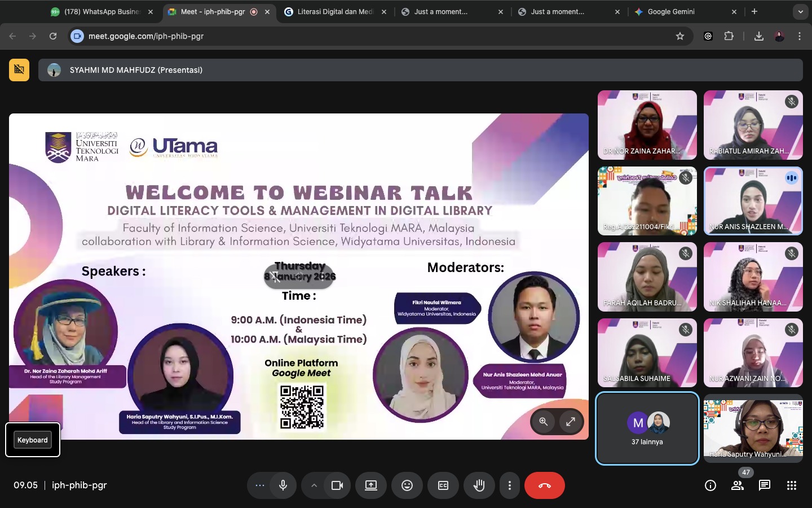This screenshot has height=508, width=812.
Task: Click the muted mic badge on RABIATUL AMIRAH tile
Action: click(792, 102)
